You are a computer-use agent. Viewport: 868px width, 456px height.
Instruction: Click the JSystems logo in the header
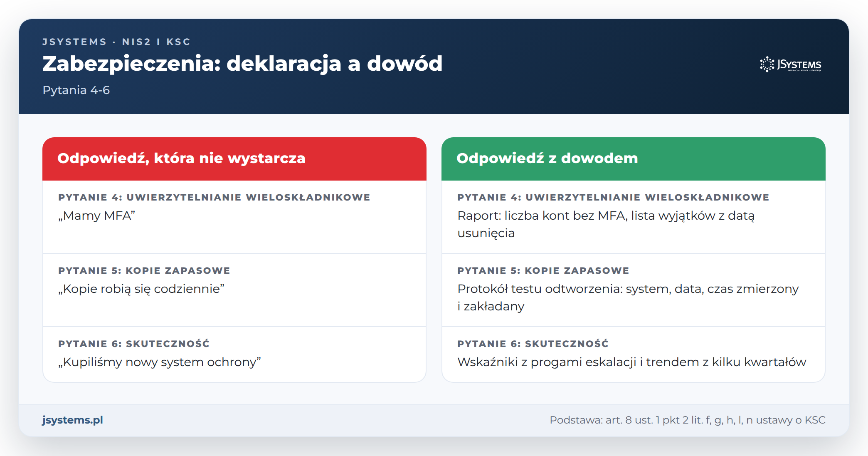pos(790,64)
